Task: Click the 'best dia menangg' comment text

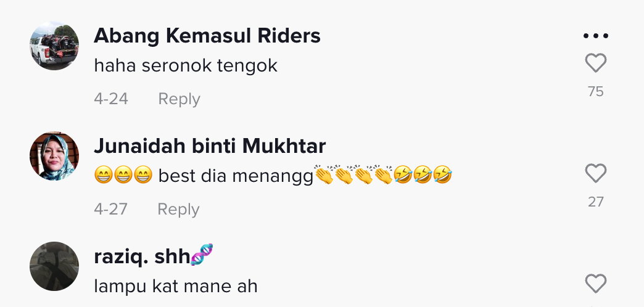Action: (236, 176)
